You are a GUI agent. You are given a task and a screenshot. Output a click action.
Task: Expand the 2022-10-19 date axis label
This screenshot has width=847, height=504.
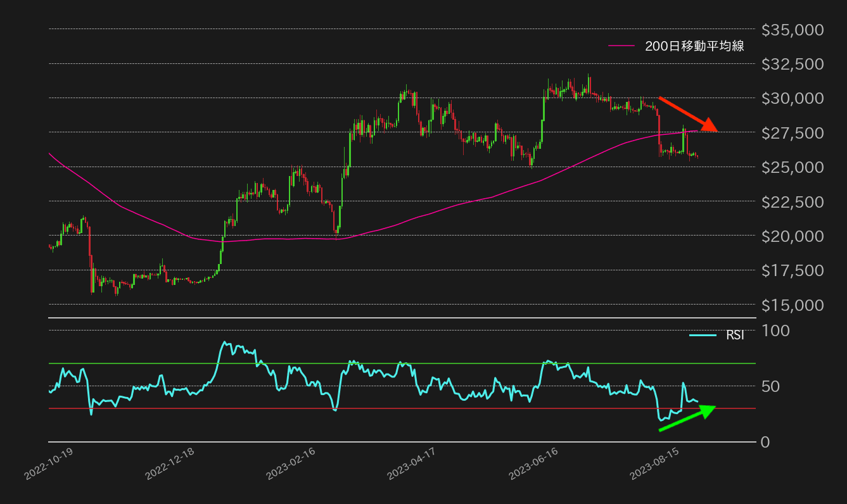(x=49, y=463)
